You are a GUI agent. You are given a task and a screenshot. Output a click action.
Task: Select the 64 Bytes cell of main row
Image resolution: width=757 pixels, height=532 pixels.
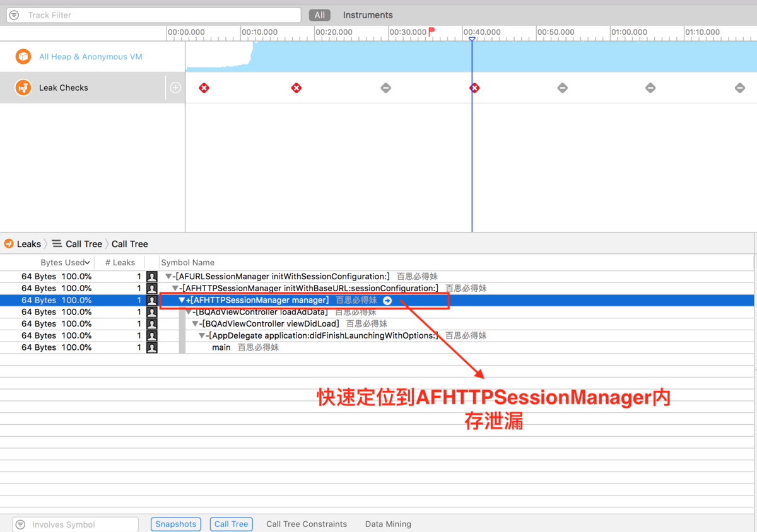[38, 348]
